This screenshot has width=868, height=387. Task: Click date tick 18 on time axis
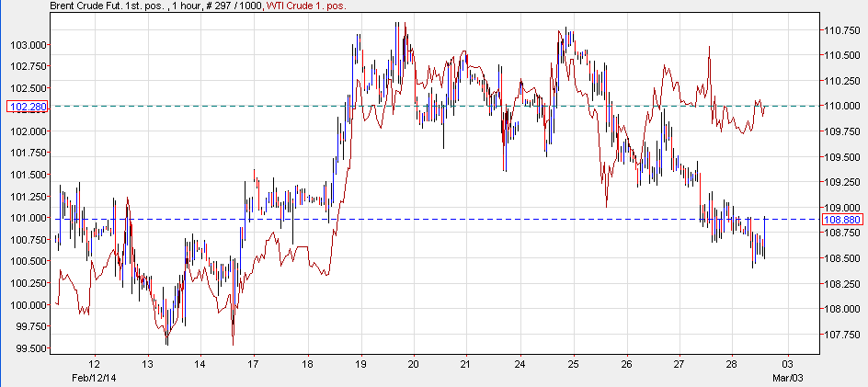[x=307, y=365]
